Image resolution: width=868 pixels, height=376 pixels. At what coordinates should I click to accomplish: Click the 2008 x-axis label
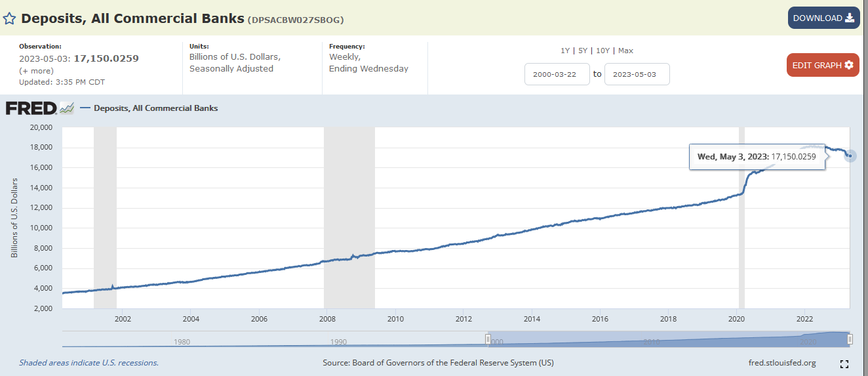326,319
